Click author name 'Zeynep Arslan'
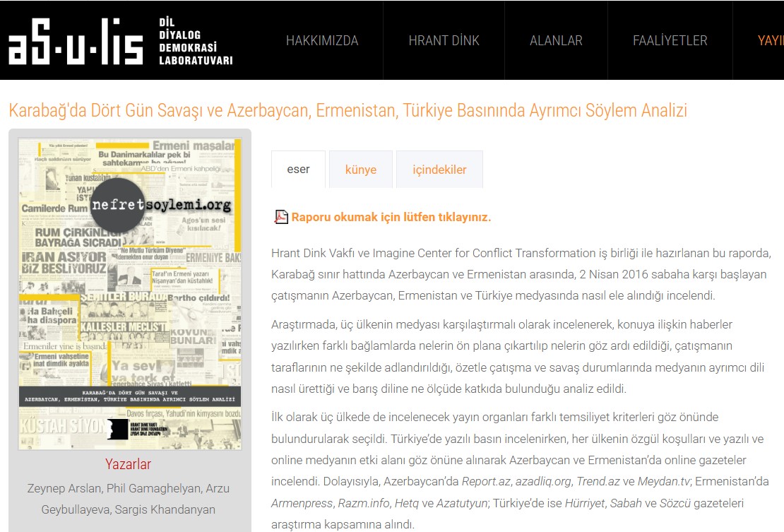Viewport: 784px width, 532px height. tap(64, 488)
